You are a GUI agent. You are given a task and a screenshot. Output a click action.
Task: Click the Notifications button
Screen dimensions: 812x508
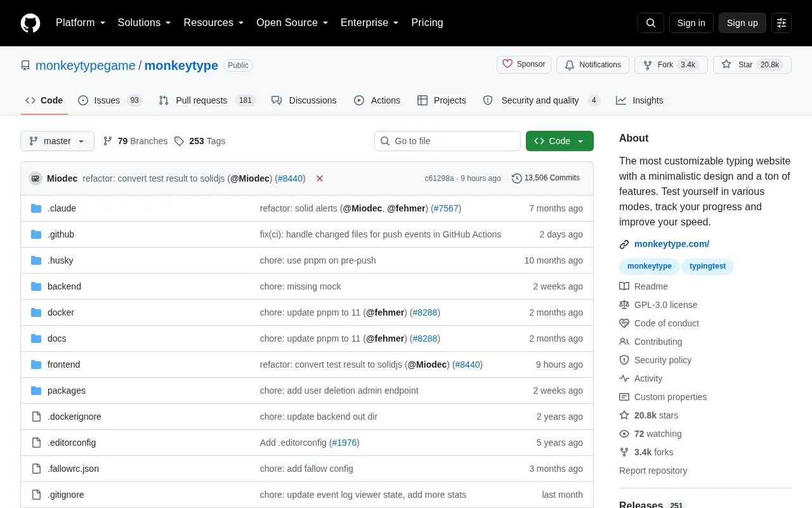[593, 65]
